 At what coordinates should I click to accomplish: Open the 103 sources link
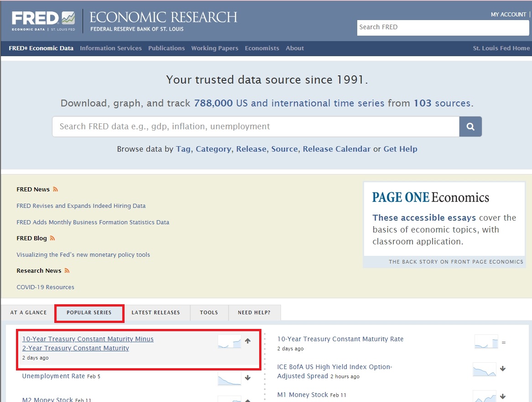442,103
